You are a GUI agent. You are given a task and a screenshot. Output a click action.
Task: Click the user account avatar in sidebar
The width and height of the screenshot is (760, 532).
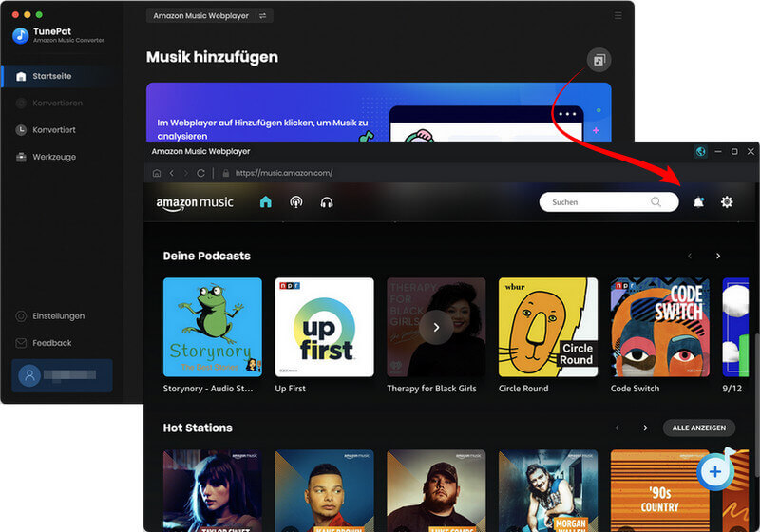29,375
